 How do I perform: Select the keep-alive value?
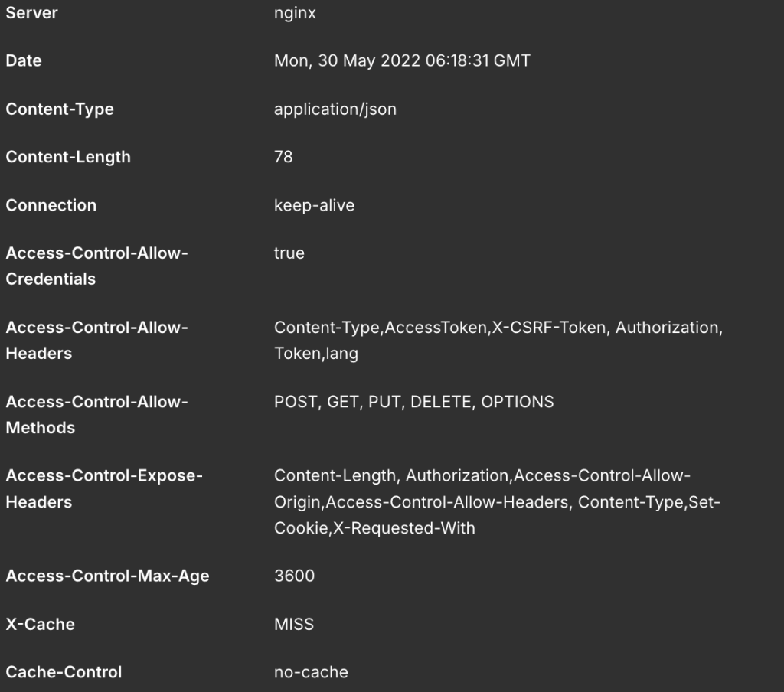(x=314, y=205)
